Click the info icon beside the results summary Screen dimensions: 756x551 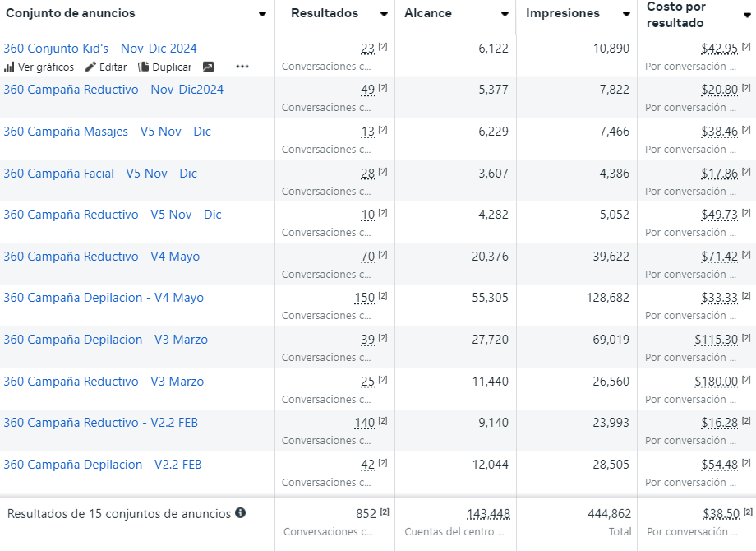(241, 513)
